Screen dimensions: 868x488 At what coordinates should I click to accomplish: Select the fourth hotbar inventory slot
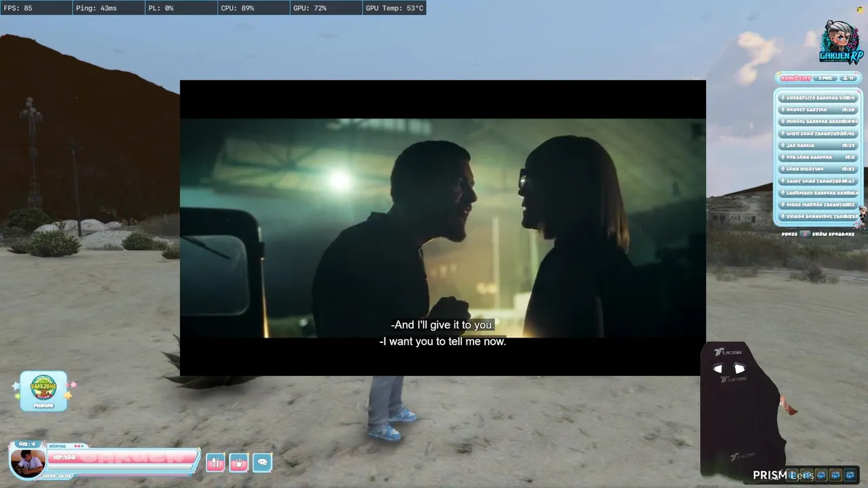835,475
